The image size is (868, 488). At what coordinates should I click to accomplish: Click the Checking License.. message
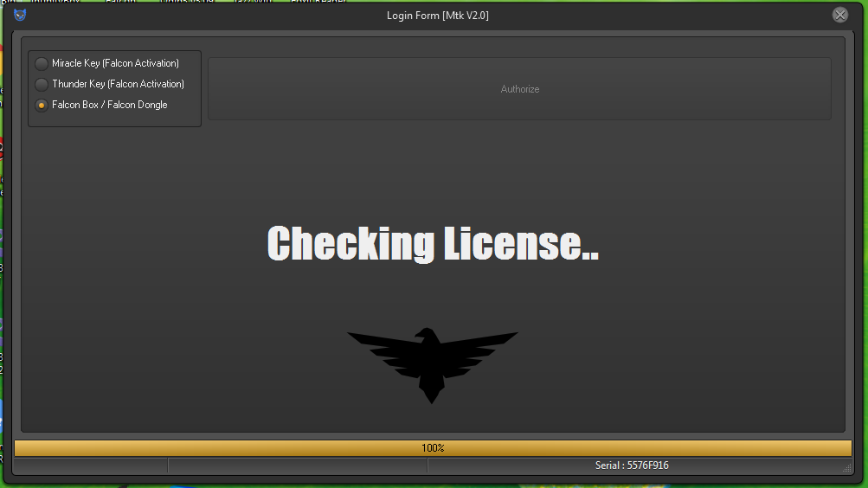pyautogui.click(x=433, y=243)
